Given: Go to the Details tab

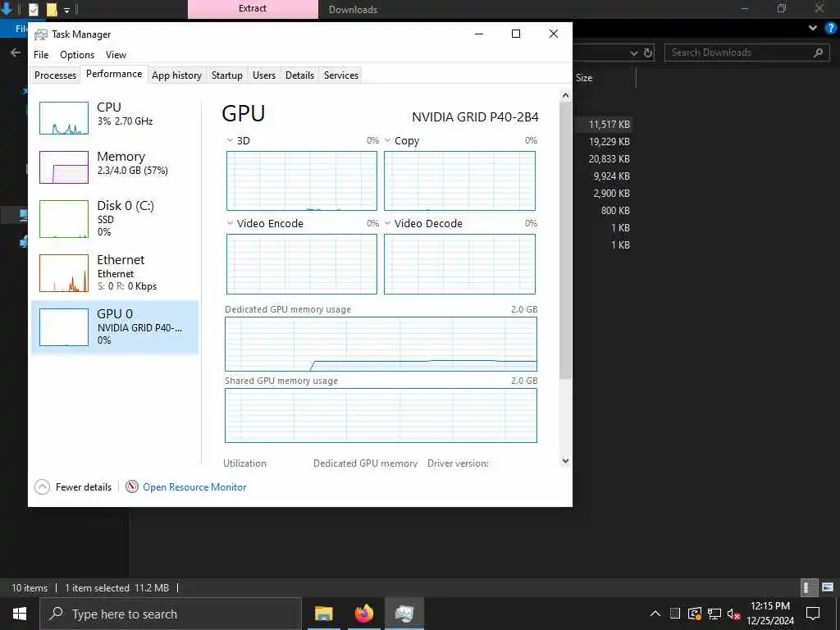Looking at the screenshot, I should (x=299, y=75).
